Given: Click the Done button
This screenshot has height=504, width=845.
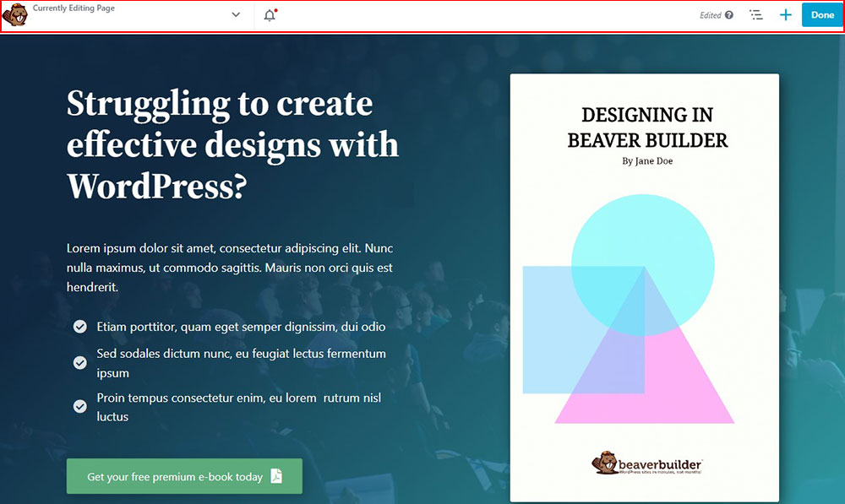Looking at the screenshot, I should [x=822, y=15].
